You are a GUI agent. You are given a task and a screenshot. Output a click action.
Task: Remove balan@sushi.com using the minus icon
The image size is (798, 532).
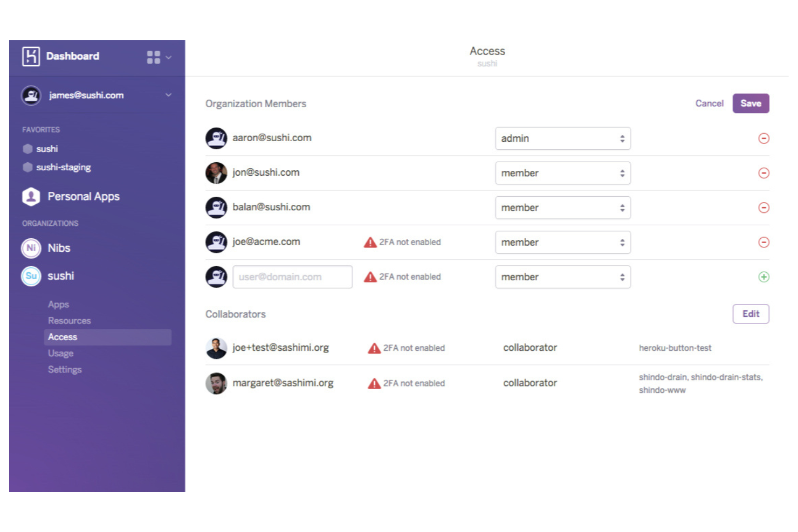coord(764,208)
